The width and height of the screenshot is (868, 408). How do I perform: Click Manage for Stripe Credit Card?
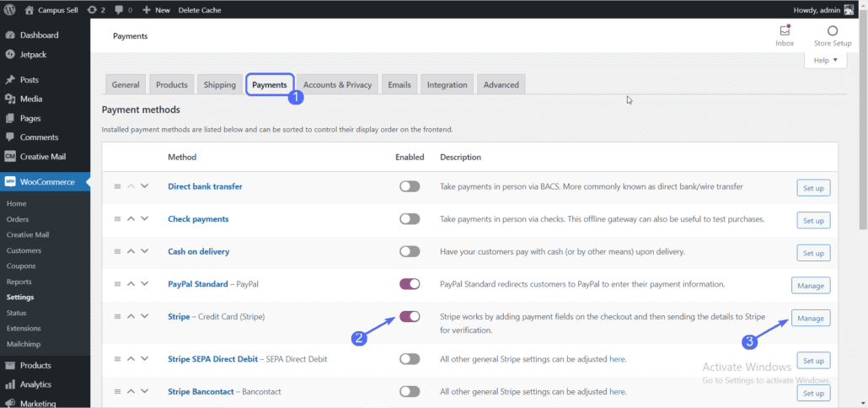pyautogui.click(x=811, y=319)
